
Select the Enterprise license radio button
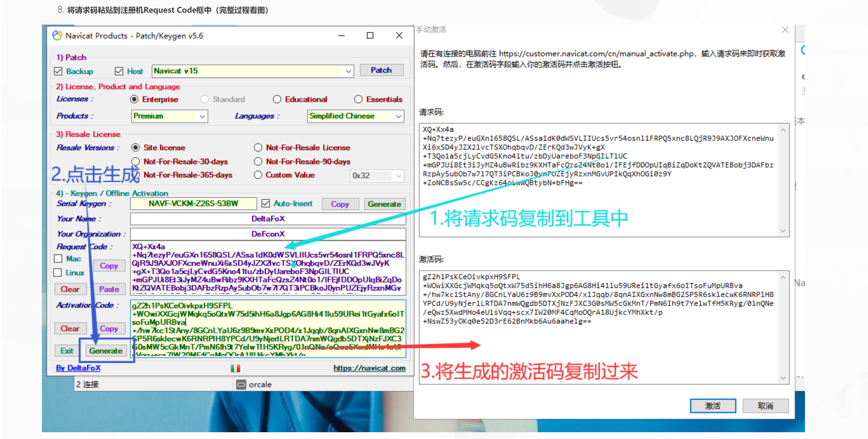point(134,99)
